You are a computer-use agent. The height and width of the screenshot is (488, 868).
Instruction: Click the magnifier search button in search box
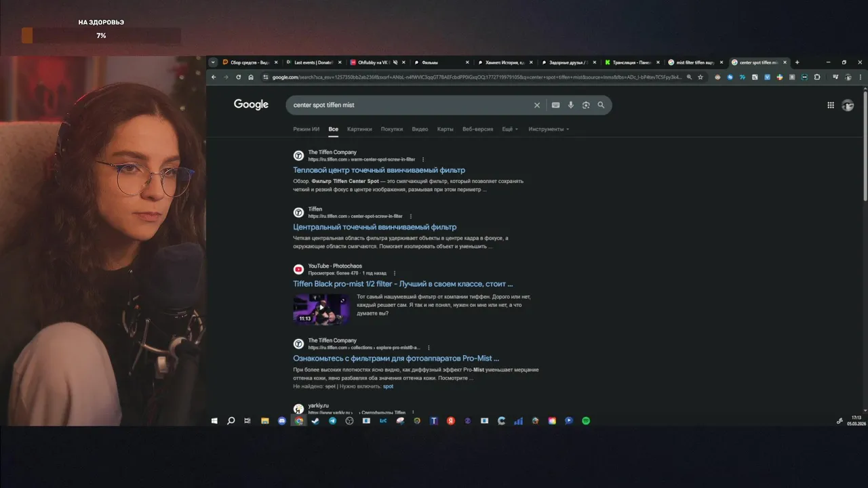601,105
